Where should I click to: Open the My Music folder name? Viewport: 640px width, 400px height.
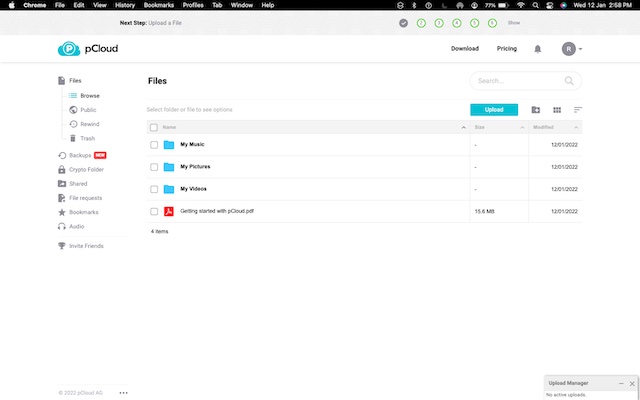click(x=192, y=144)
